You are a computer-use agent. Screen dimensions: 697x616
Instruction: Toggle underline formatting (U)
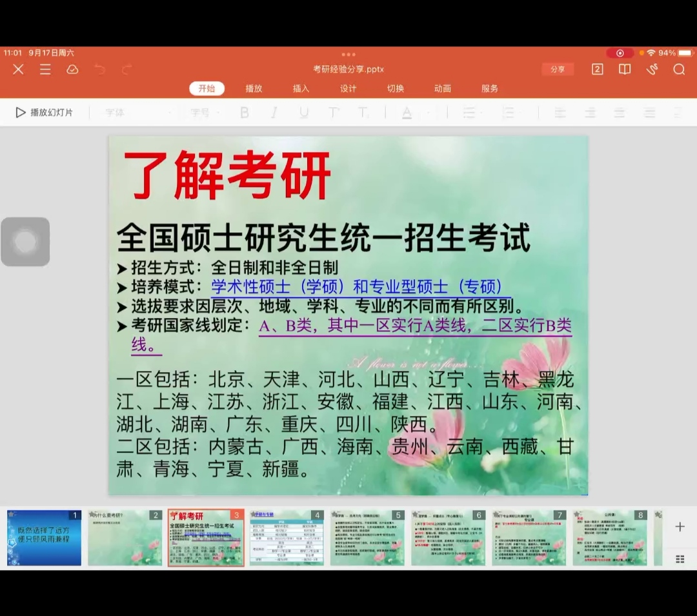pyautogui.click(x=304, y=113)
